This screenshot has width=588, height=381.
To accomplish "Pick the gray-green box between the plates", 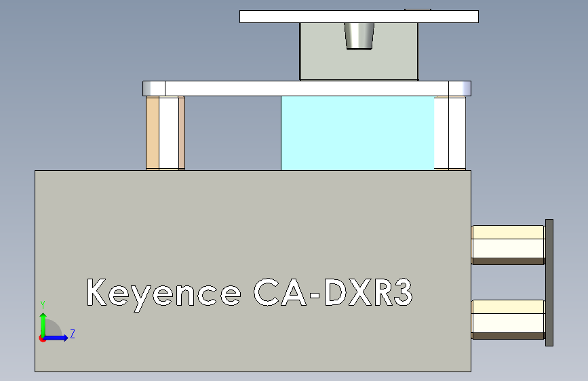I will 359,52.
